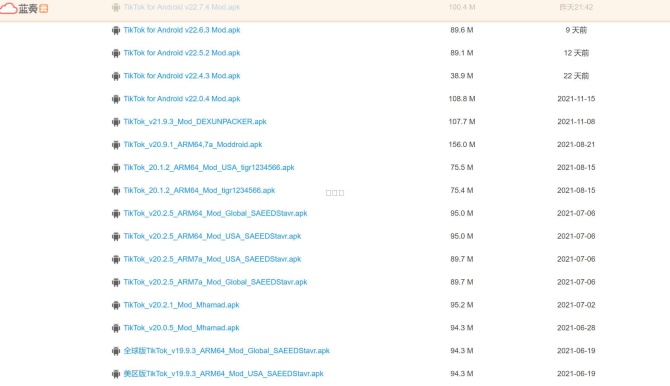Open TikTok for Android v22.4.3 Mod.apk link
Image resolution: width=670 pixels, height=386 pixels.
click(182, 76)
